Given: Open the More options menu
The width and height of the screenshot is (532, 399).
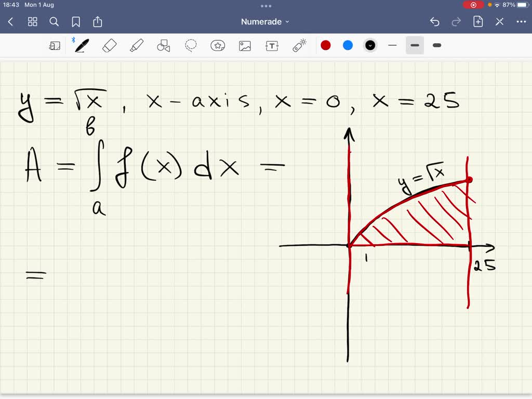Looking at the screenshot, I should pos(522,22).
